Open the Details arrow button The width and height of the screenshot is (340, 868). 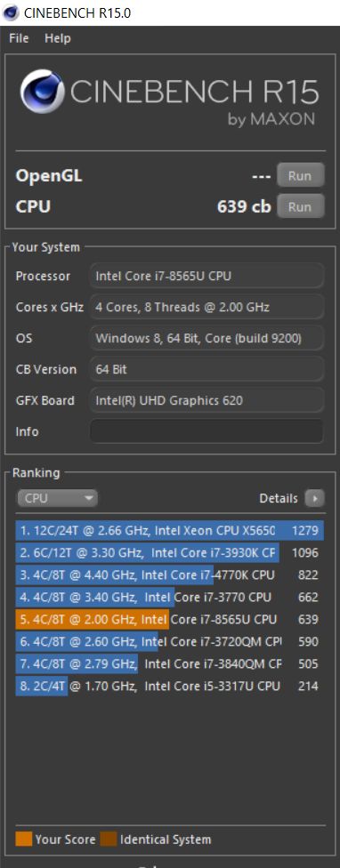(x=314, y=498)
